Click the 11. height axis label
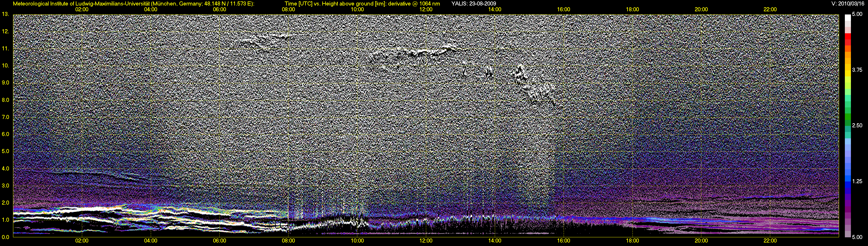Viewport: 868px width, 246px height. [x=5, y=49]
